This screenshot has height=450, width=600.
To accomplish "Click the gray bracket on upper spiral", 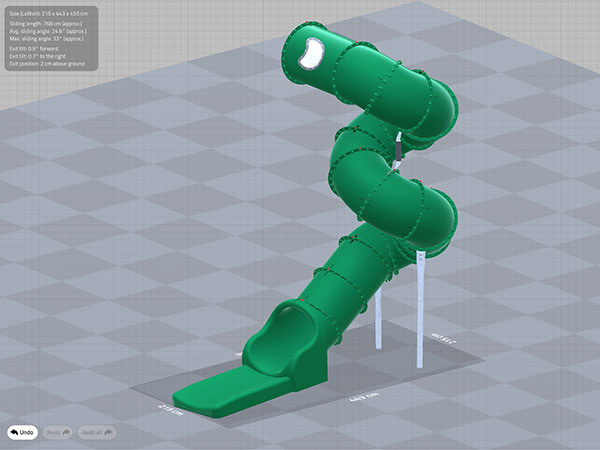I will pos(397,150).
